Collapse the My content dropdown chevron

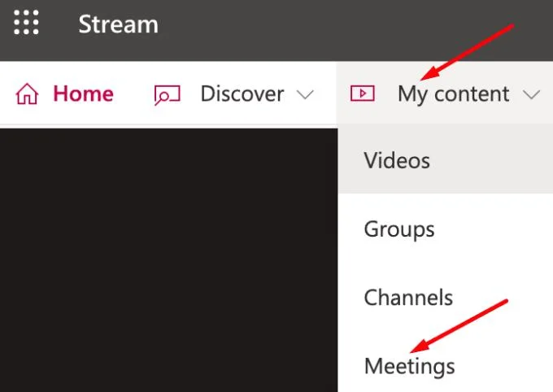pyautogui.click(x=532, y=94)
